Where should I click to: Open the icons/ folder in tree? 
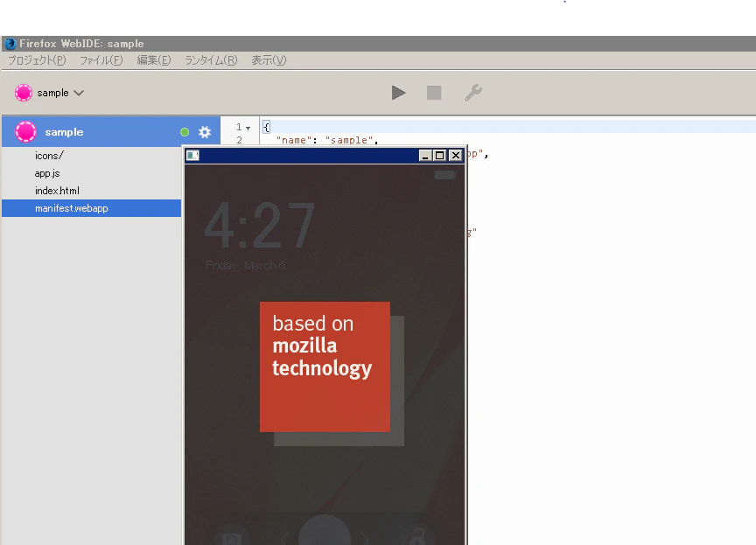(x=49, y=156)
